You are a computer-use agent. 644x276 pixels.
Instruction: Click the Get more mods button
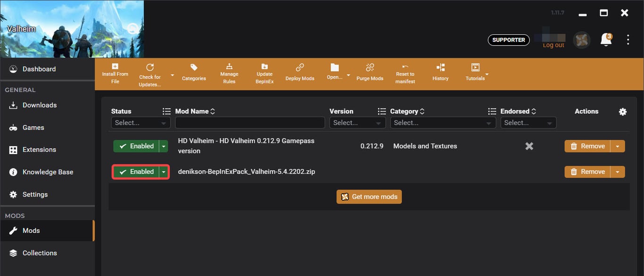click(369, 196)
